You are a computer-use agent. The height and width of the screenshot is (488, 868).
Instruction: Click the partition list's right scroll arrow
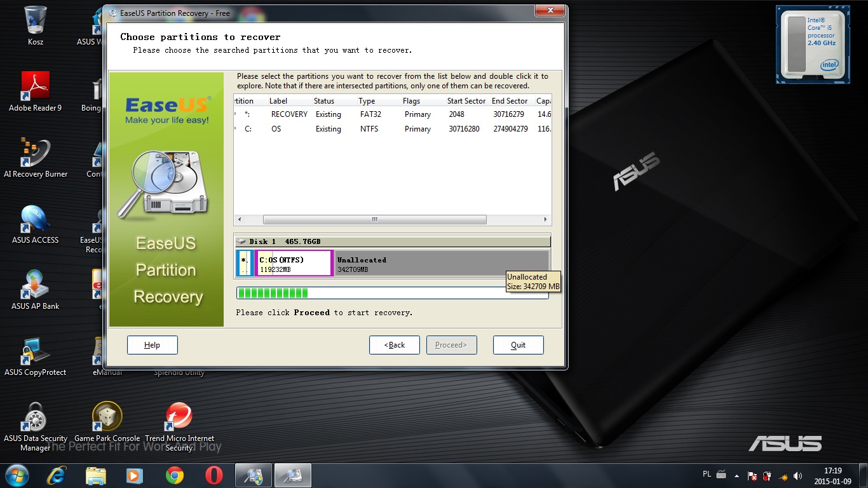(545, 220)
